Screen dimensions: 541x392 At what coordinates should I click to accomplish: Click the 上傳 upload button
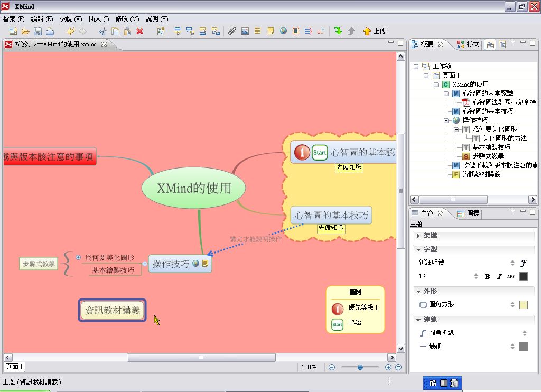[x=375, y=31]
